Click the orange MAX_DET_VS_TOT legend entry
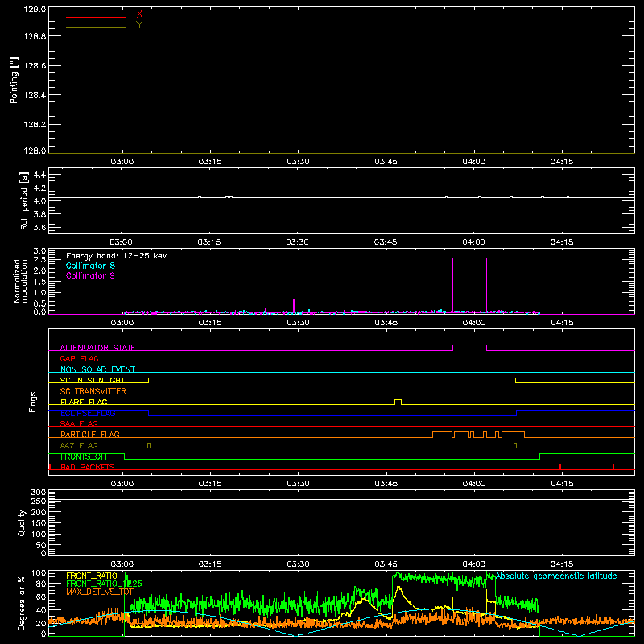Screen dimensions: 644x644 click(100, 592)
